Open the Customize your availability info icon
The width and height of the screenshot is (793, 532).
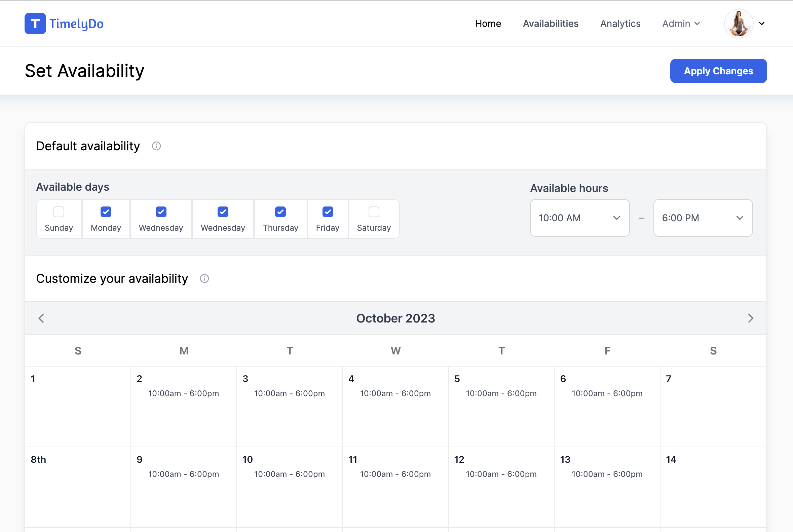[204, 278]
